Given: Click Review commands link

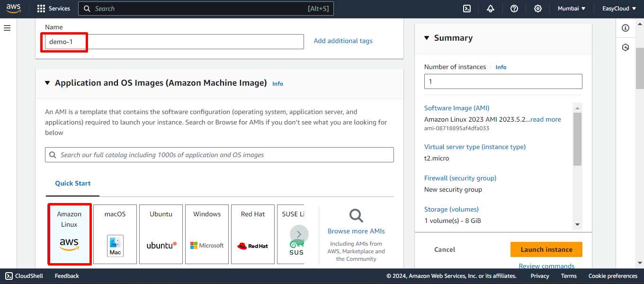Looking at the screenshot, I should (546, 266).
